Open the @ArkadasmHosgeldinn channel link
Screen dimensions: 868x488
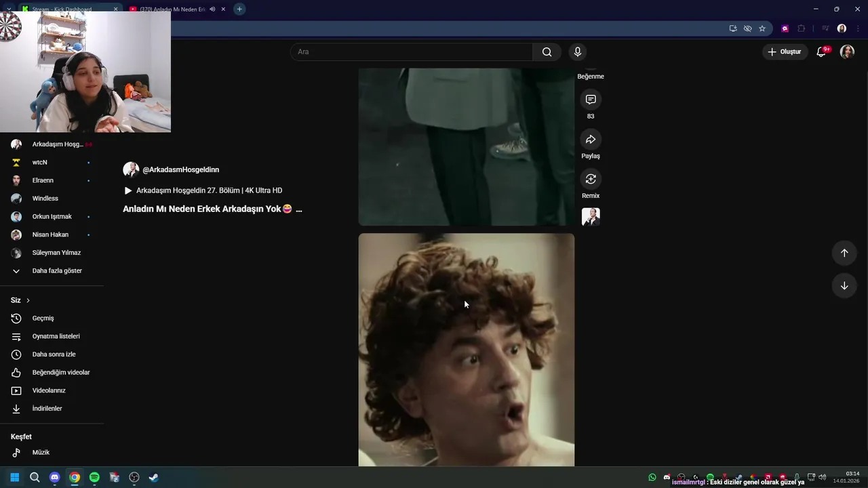[180, 169]
